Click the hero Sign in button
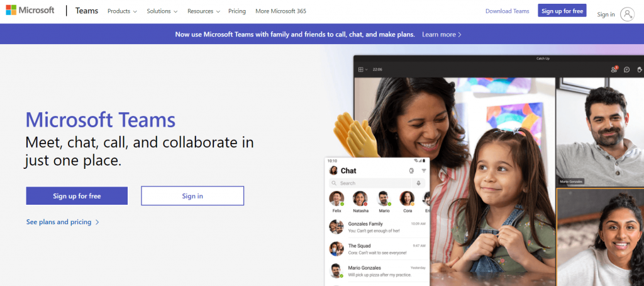 [x=192, y=196]
